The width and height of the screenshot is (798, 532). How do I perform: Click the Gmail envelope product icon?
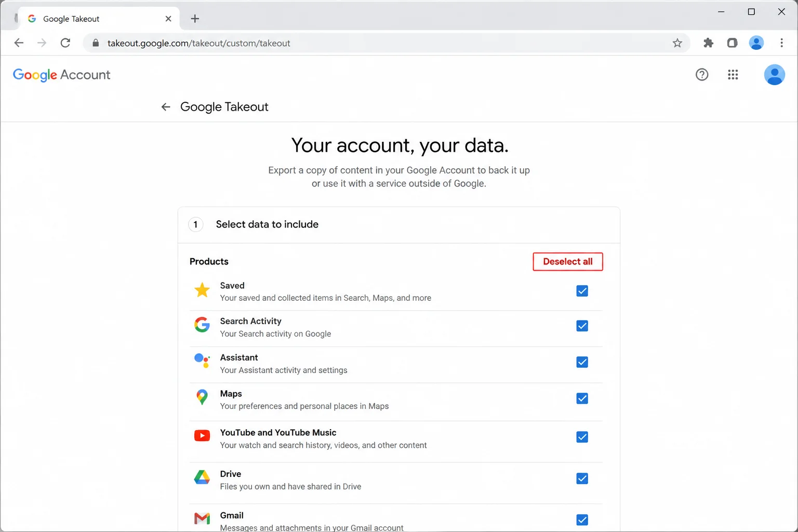202,518
